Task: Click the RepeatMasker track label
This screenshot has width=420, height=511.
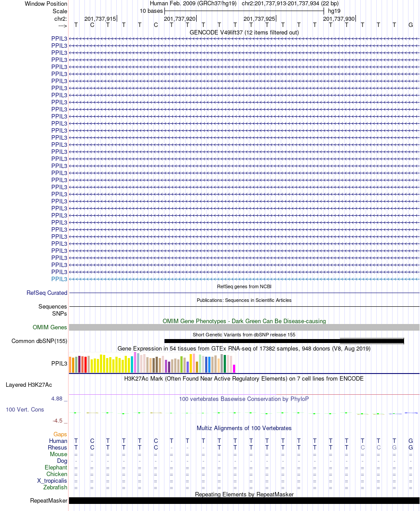Action: point(49,501)
